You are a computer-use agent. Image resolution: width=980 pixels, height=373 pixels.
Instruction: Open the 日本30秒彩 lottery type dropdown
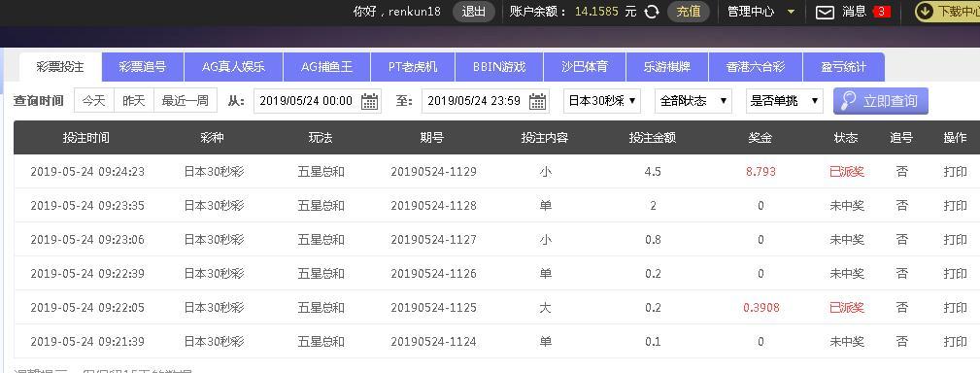point(602,101)
